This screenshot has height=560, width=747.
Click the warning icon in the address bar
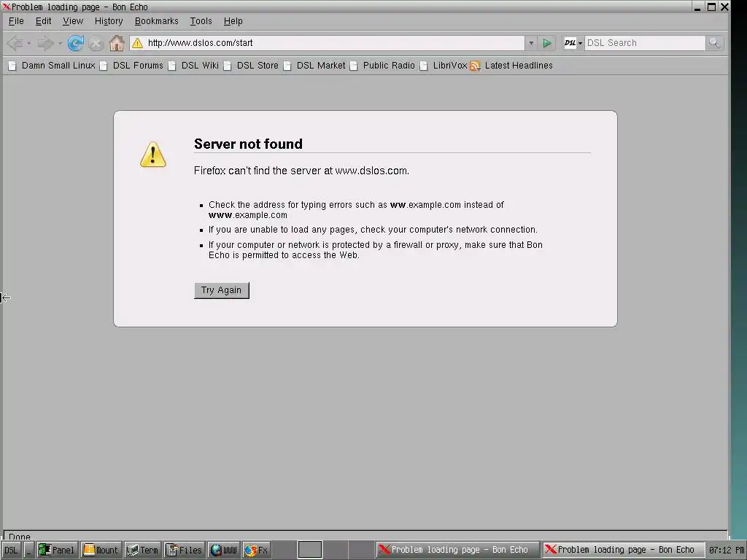click(x=137, y=43)
